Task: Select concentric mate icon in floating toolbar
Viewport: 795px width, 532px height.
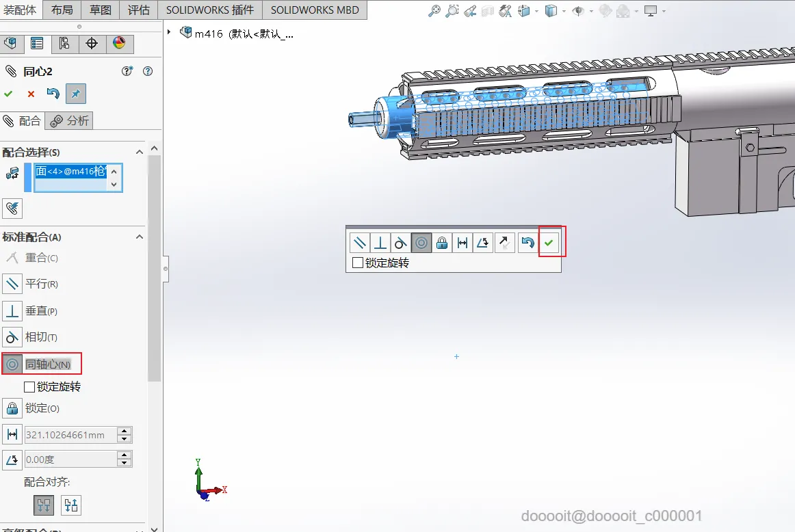Action: 421,243
